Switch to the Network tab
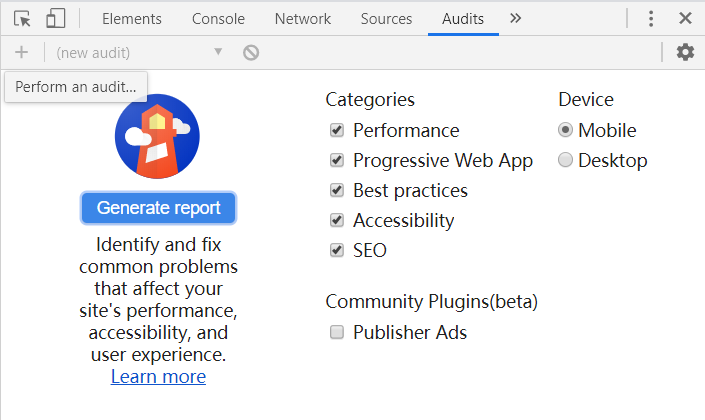Image resolution: width=705 pixels, height=420 pixels. pyautogui.click(x=303, y=19)
